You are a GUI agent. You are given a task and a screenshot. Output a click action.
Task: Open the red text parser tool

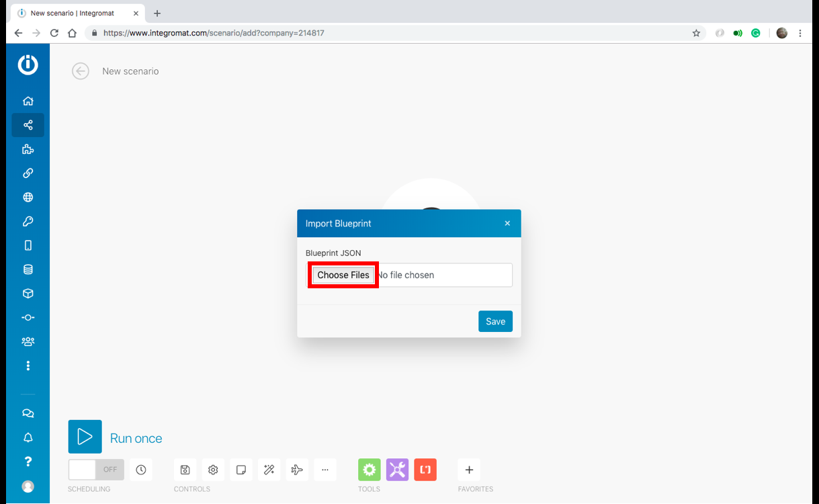click(x=425, y=470)
